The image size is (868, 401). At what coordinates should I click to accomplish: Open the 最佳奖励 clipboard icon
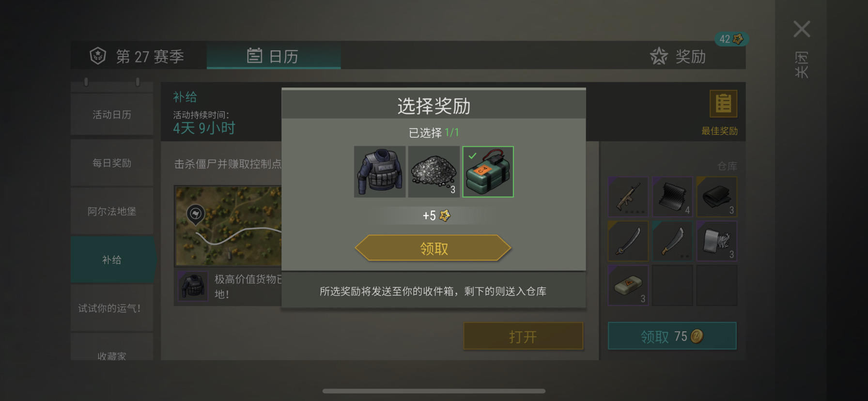pyautogui.click(x=723, y=104)
